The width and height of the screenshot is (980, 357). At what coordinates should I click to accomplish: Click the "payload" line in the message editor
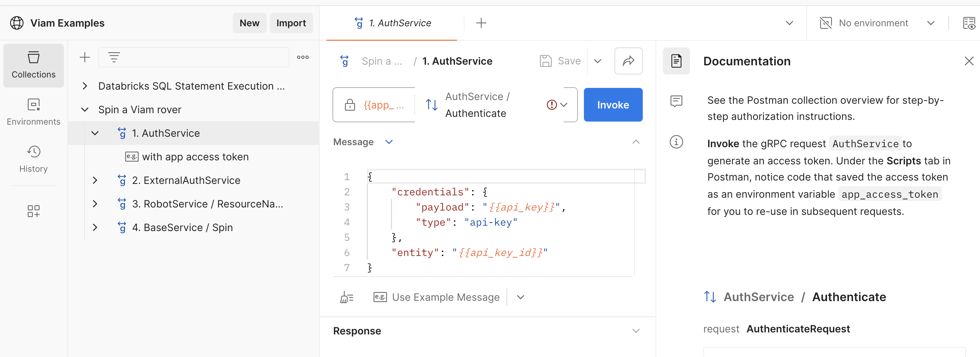[x=490, y=207]
